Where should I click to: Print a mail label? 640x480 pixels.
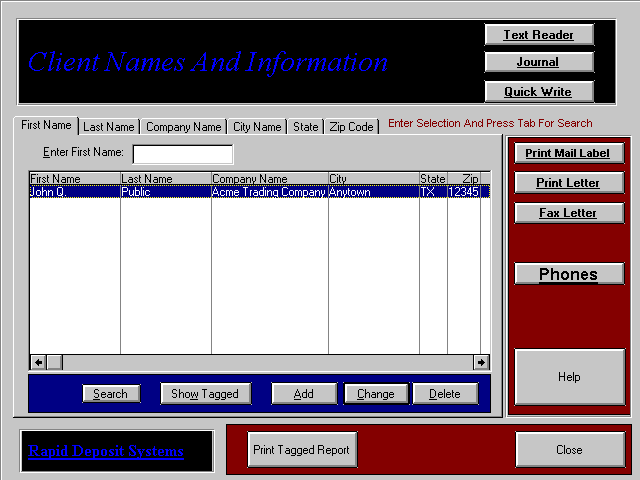568,153
